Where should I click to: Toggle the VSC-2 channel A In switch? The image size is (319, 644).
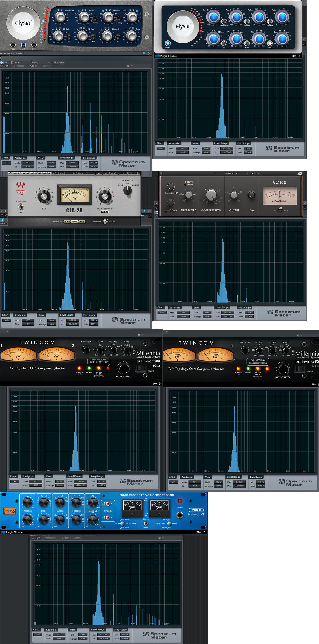[108, 504]
